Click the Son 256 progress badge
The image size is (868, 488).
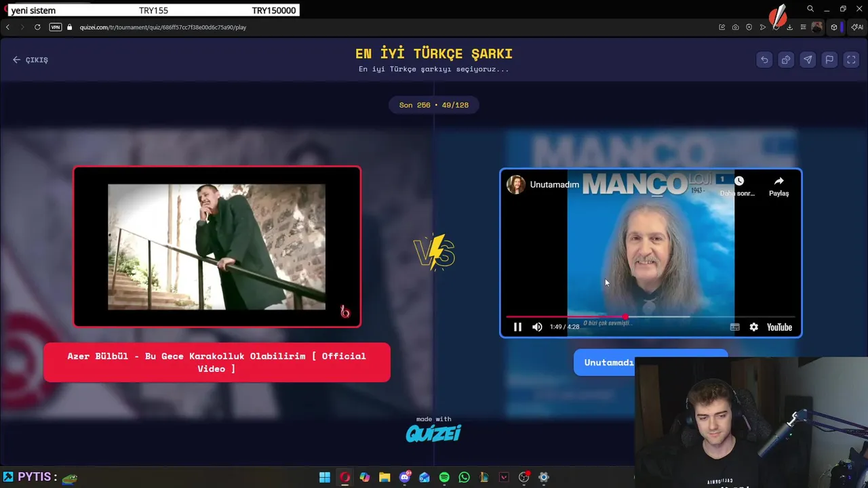click(x=434, y=105)
